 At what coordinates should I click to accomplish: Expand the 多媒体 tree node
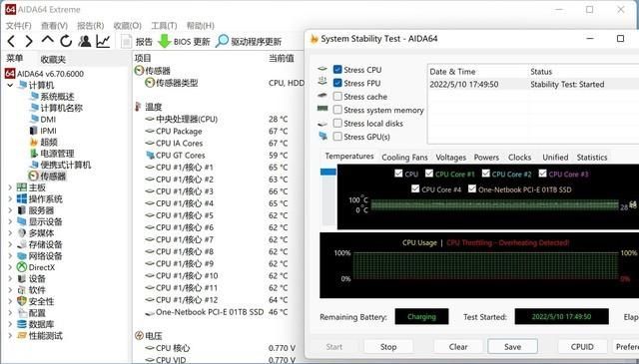[x=10, y=233]
